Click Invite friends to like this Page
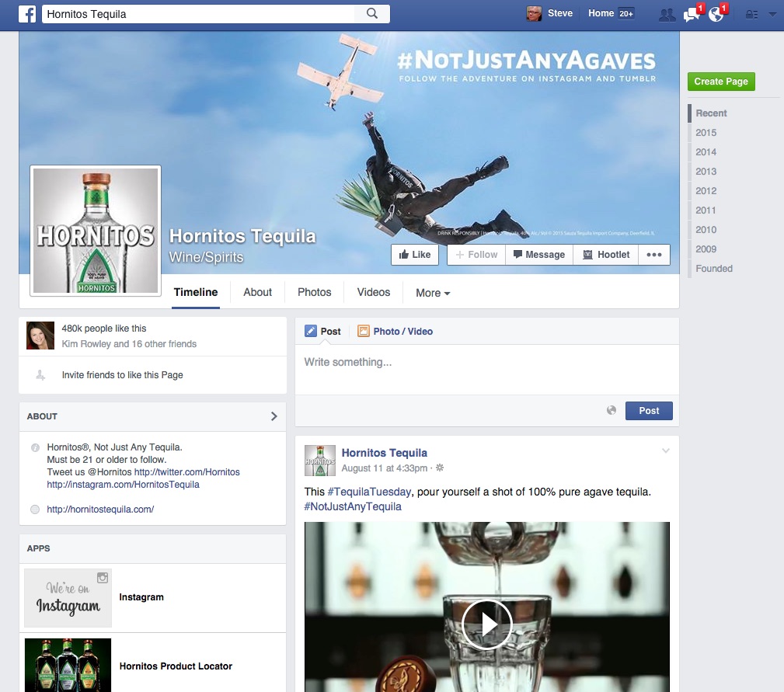784x692 pixels. click(123, 374)
